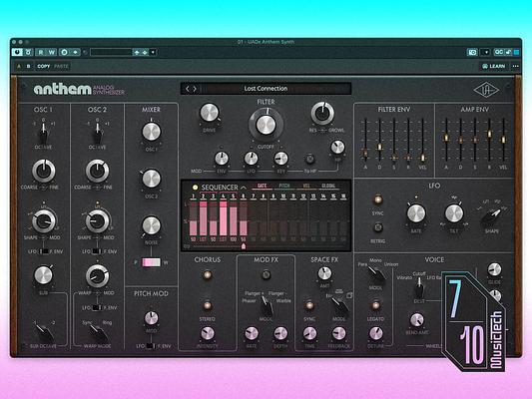Toggle the Mod FX on/off button
The image size is (532, 399).
coord(266,274)
